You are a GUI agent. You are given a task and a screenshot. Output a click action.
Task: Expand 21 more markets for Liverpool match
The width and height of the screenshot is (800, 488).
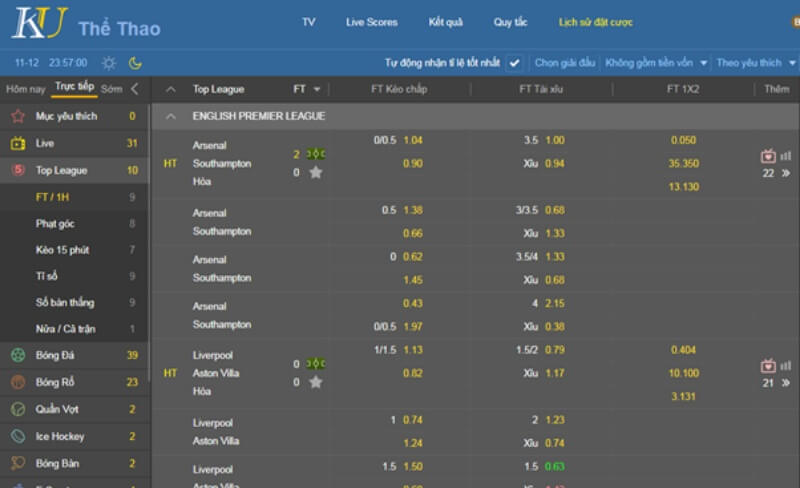(x=776, y=383)
